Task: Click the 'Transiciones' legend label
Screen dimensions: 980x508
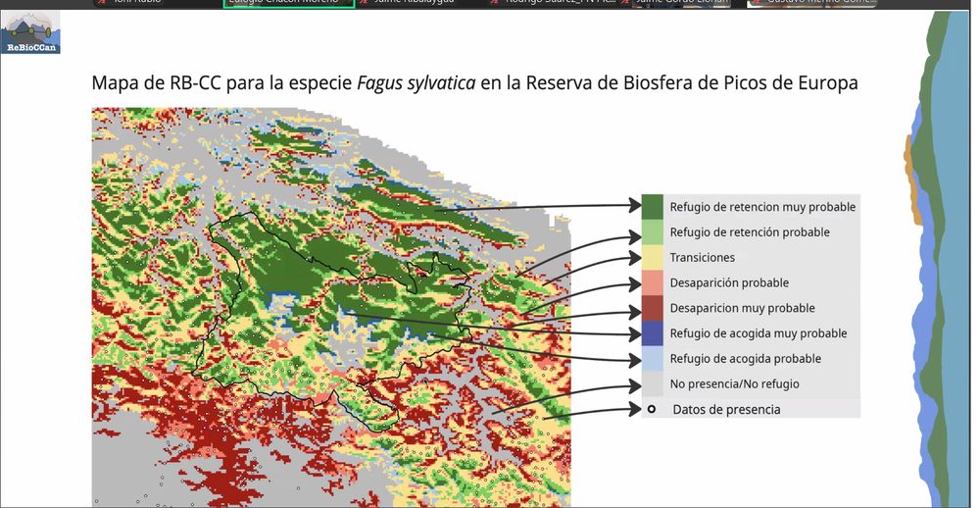Action: (703, 257)
